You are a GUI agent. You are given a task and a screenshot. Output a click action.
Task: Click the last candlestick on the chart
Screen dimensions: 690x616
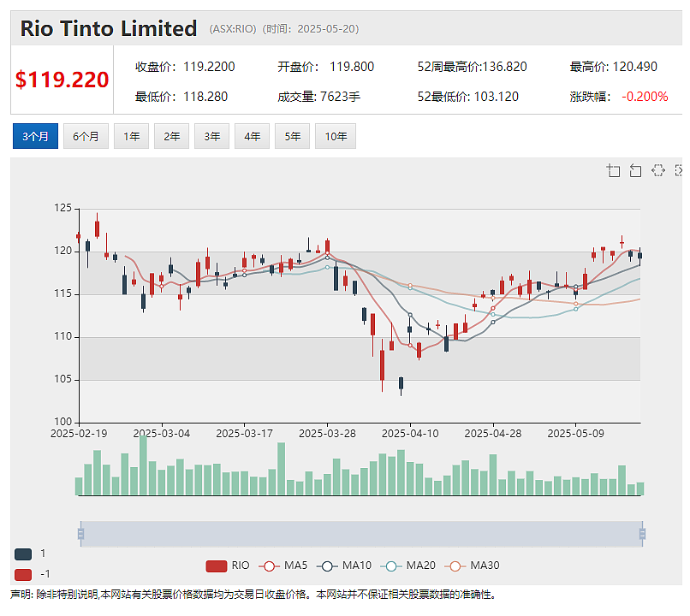[x=639, y=256]
